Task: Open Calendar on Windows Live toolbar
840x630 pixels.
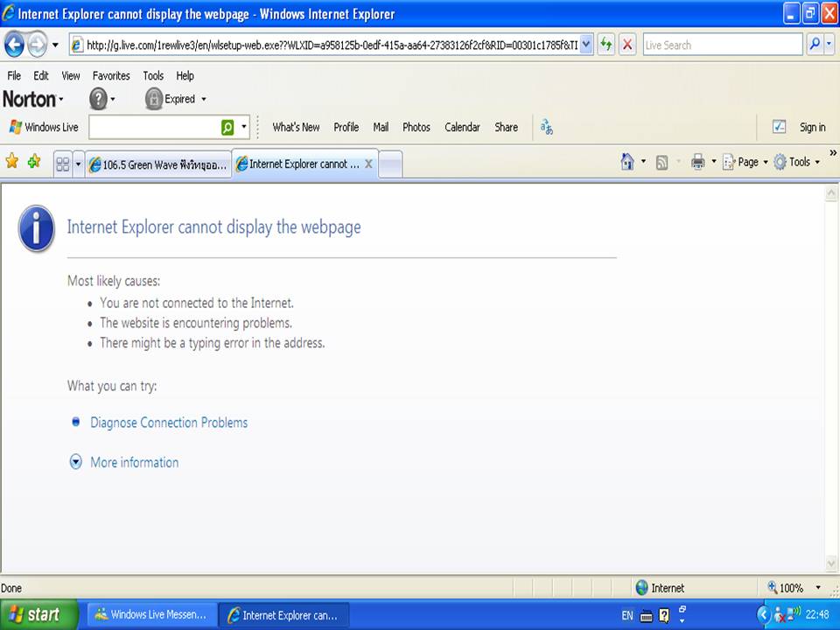Action: pos(462,127)
